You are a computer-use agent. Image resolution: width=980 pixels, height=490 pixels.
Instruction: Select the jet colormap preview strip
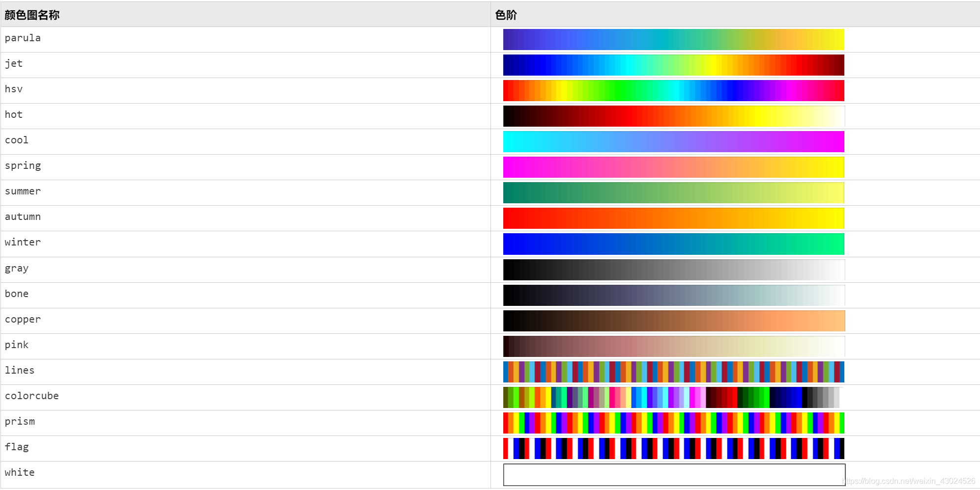673,65
